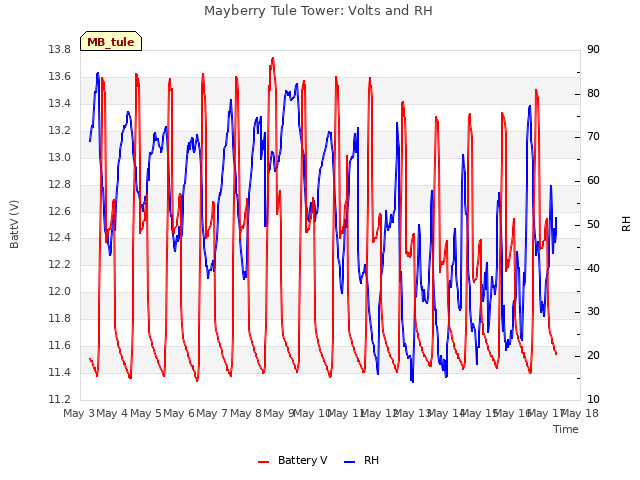Click the 13.4 left axis value
This screenshot has height=480, width=640.
point(60,104)
